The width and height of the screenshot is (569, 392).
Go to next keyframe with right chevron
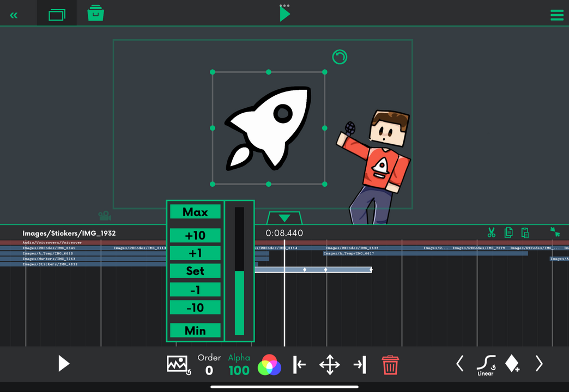(539, 363)
